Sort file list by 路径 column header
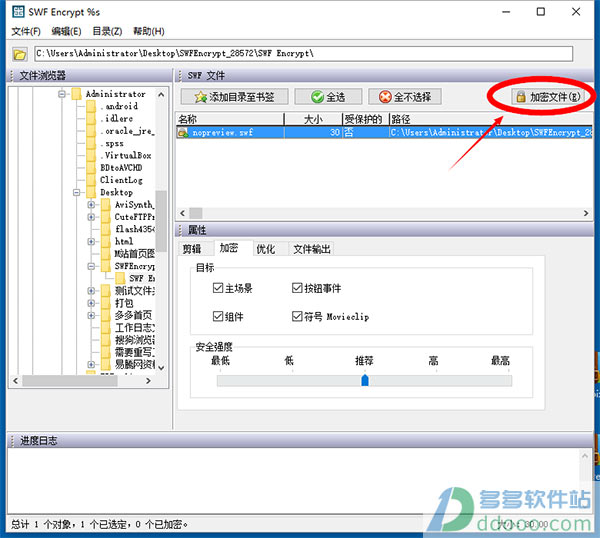600x538 pixels. [x=491, y=119]
